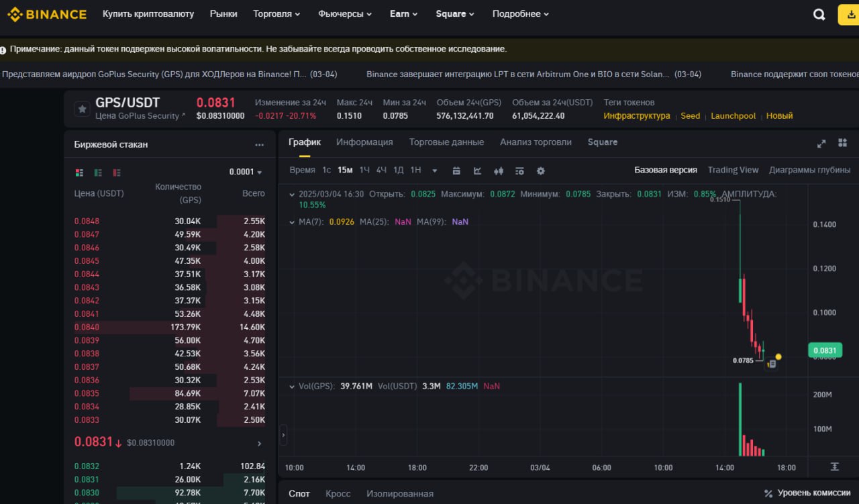Click the Binance logo
Screen dimensions: 859x504
pos(47,14)
